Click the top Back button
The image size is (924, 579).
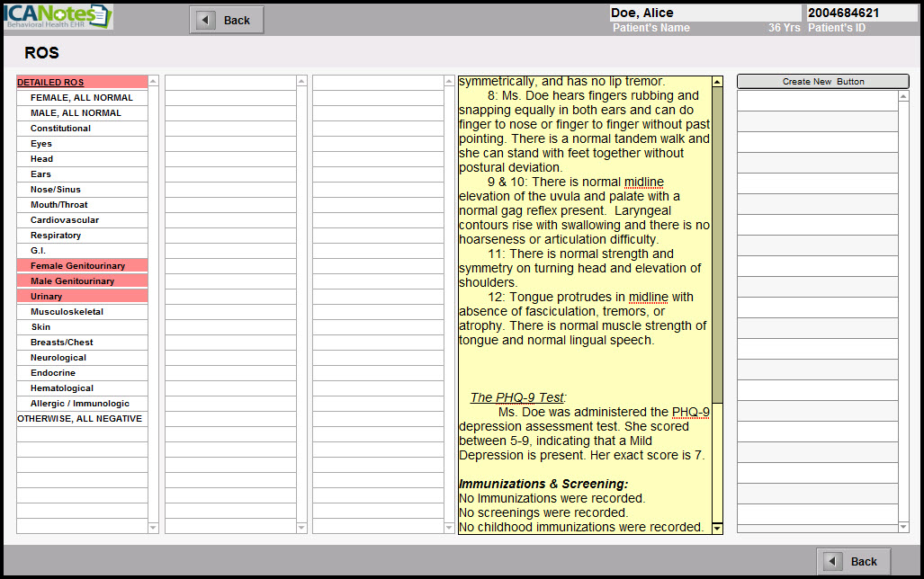[x=227, y=20]
